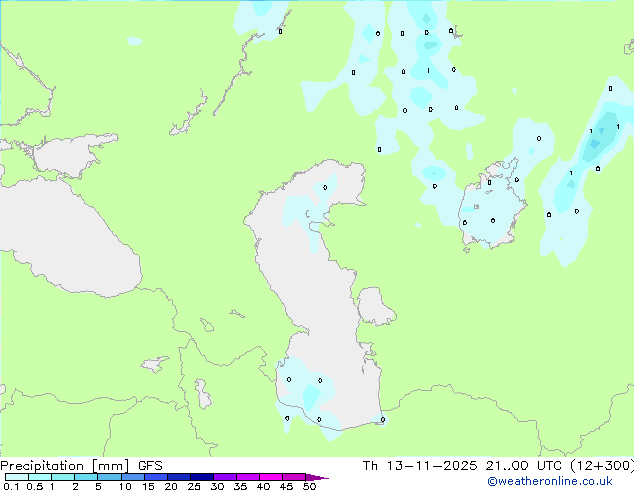This screenshot has width=634, height=490.
Task: Select the "21..00 UTC" time text
Action: (x=524, y=466)
